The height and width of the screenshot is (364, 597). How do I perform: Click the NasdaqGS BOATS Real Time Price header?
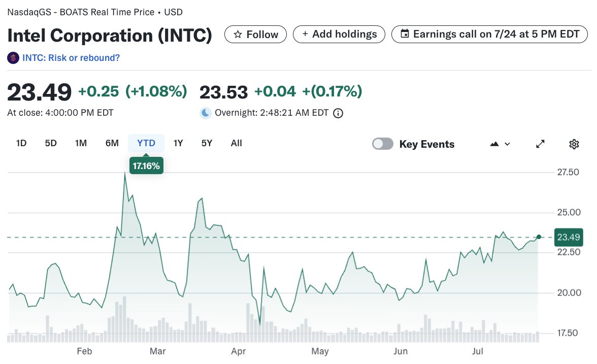pos(95,12)
